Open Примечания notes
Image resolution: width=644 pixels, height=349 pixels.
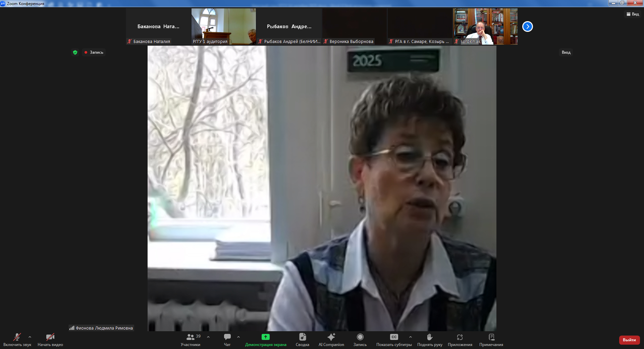click(491, 340)
